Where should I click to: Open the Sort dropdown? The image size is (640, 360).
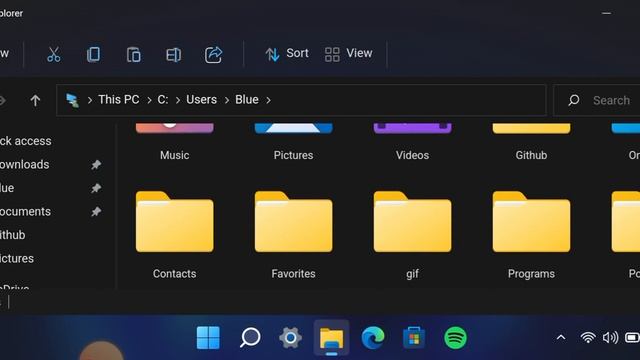tap(287, 53)
